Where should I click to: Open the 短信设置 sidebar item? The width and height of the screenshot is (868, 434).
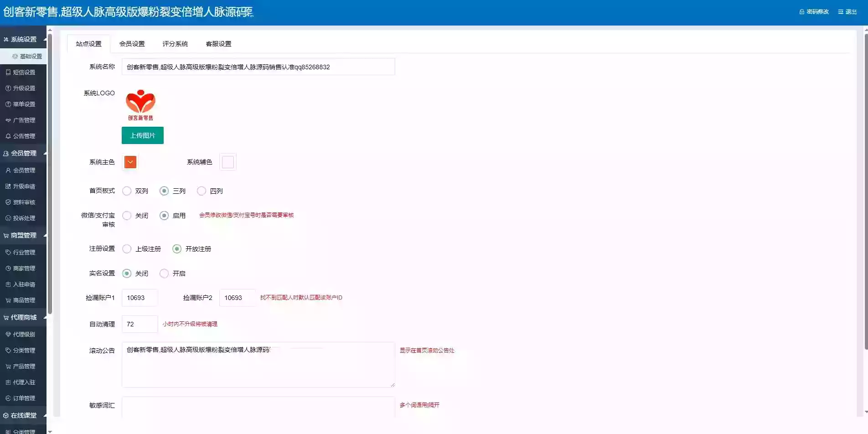23,72
